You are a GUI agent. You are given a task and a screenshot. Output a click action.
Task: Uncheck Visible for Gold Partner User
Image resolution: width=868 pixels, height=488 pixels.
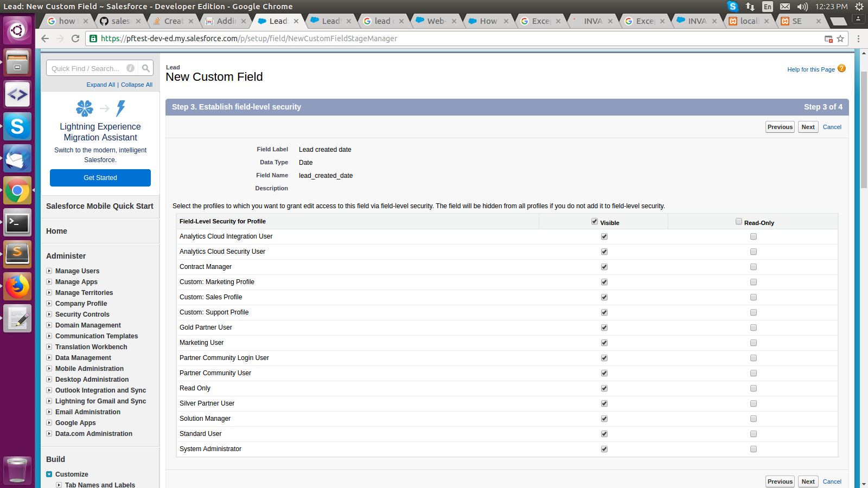604,328
